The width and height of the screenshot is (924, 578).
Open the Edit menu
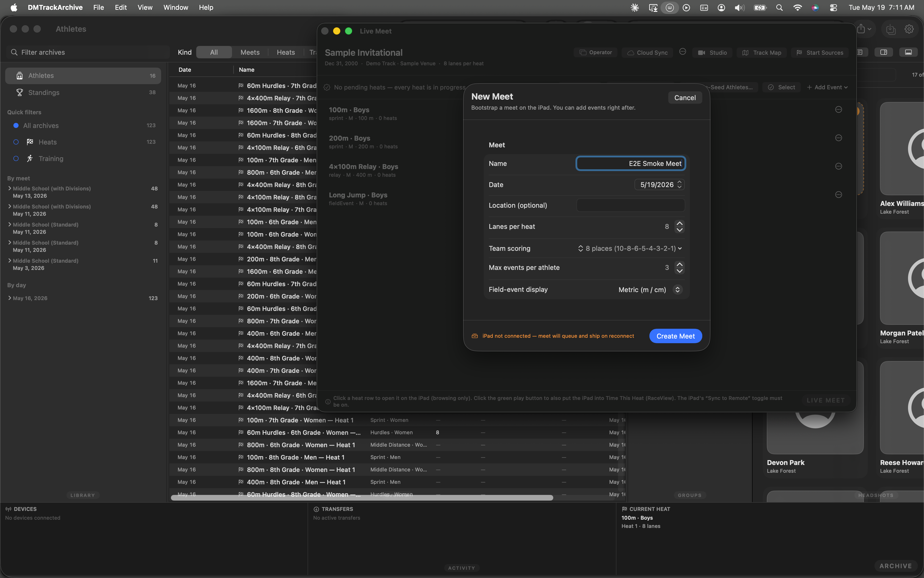(x=121, y=7)
